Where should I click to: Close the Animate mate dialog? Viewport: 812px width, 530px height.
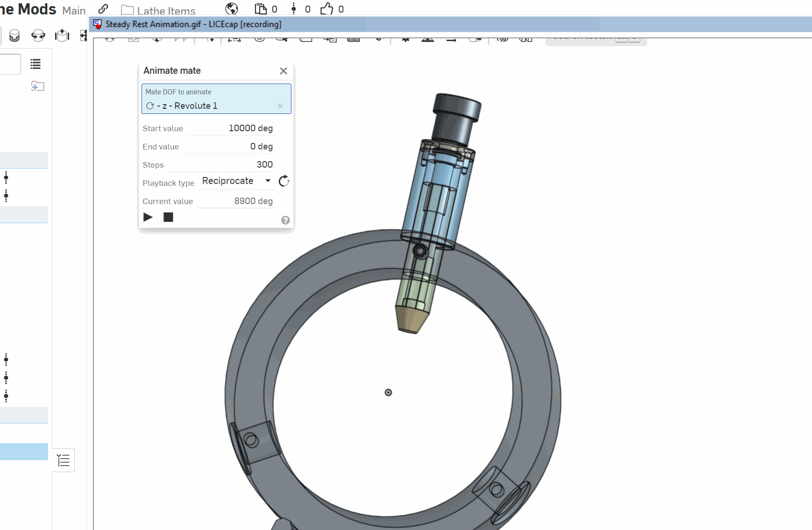pyautogui.click(x=283, y=71)
